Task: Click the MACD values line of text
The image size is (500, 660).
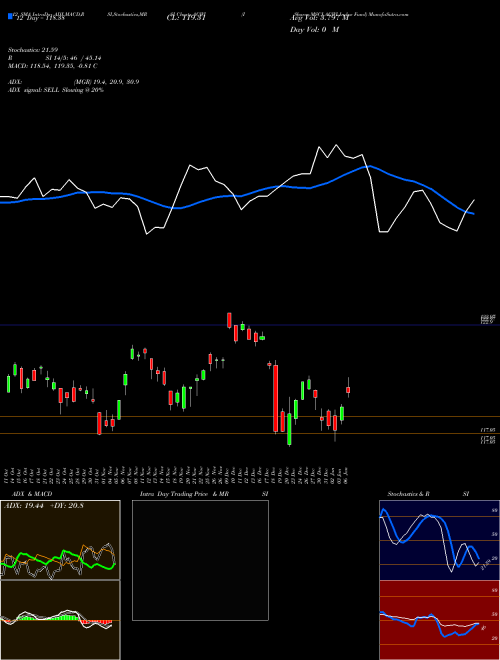Action: pyautogui.click(x=53, y=66)
